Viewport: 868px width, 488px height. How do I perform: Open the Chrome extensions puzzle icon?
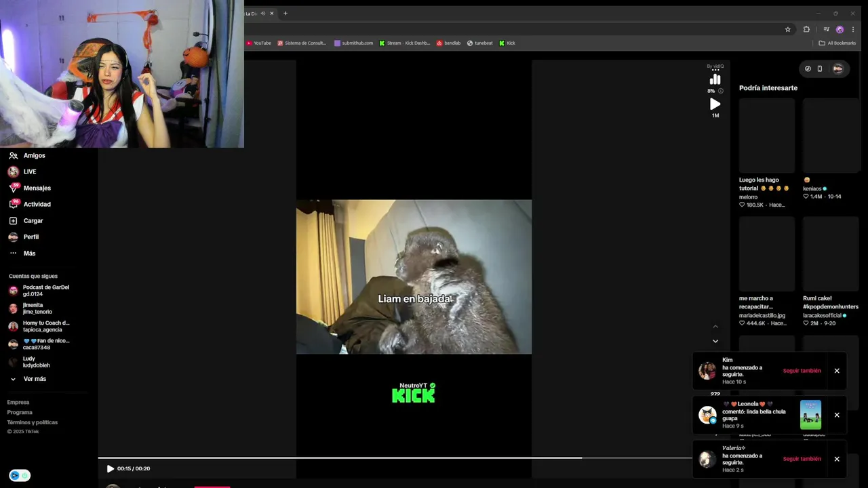(806, 29)
